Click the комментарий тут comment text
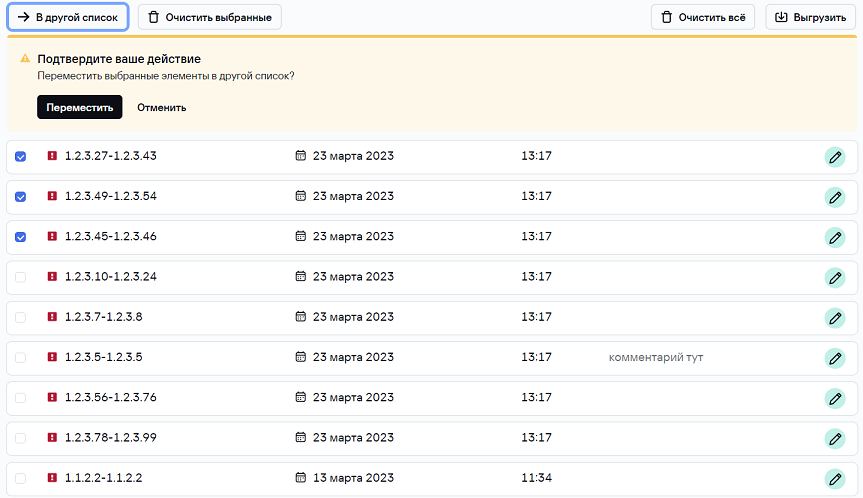The width and height of the screenshot is (863, 498). 656,357
